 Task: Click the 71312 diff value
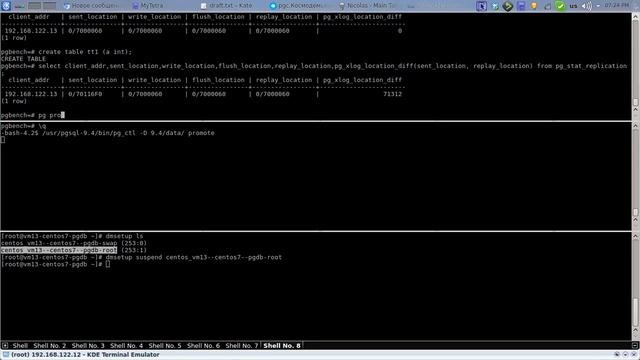coord(392,94)
